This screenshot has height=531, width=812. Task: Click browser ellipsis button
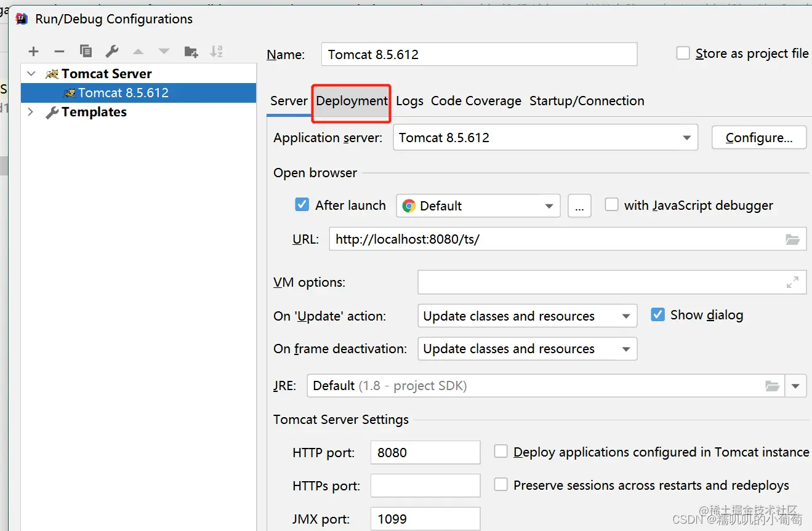point(579,206)
